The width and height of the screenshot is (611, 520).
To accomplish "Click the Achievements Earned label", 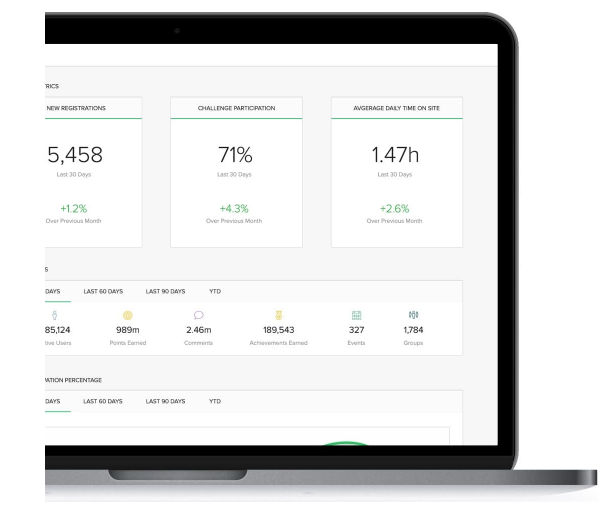I will (x=279, y=343).
